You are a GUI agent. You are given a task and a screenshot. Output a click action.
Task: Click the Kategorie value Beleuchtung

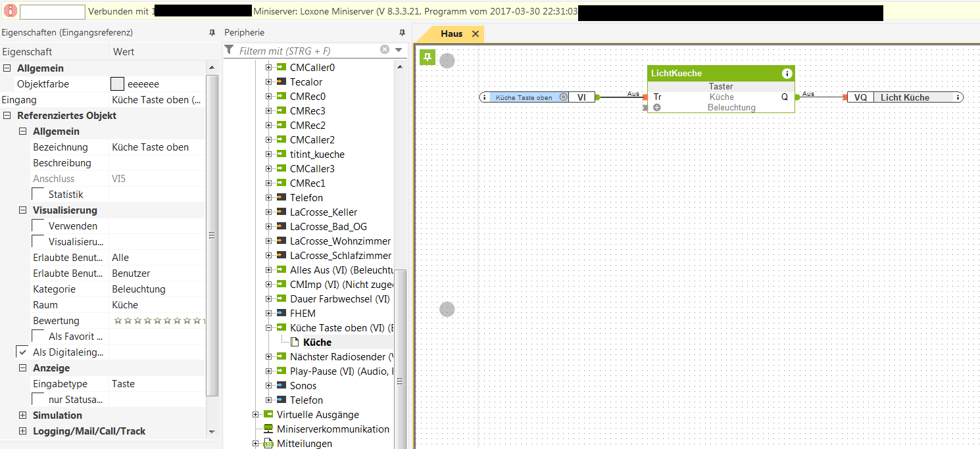coord(139,289)
